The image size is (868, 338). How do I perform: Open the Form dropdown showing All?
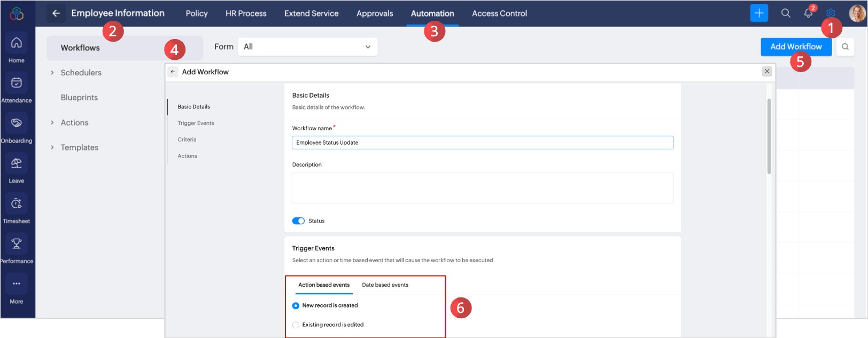click(x=307, y=47)
